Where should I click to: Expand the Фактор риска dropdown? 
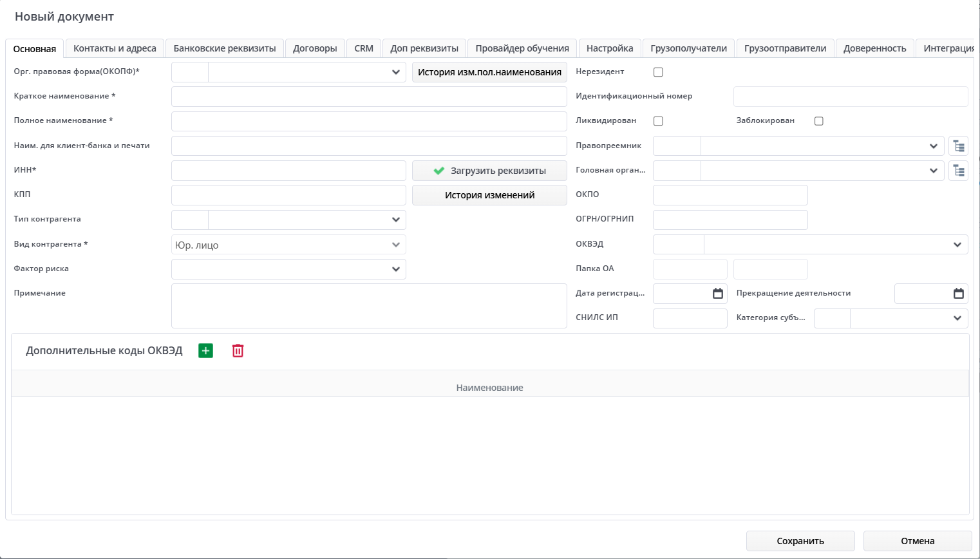[x=395, y=269]
